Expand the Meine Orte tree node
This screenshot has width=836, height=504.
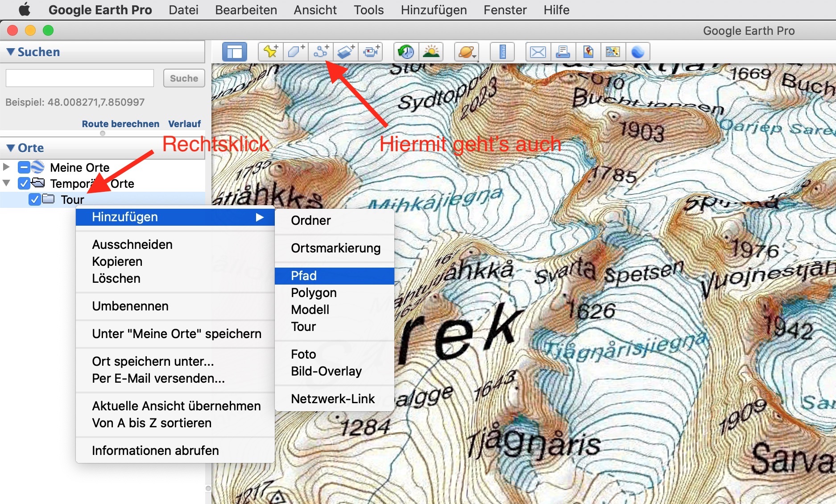(6, 167)
